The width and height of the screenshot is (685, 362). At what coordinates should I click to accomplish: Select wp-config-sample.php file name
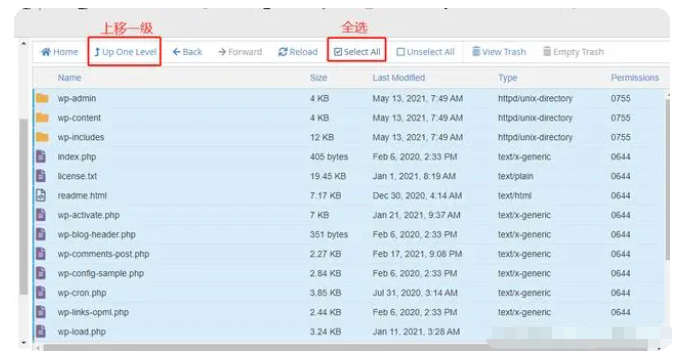point(101,273)
